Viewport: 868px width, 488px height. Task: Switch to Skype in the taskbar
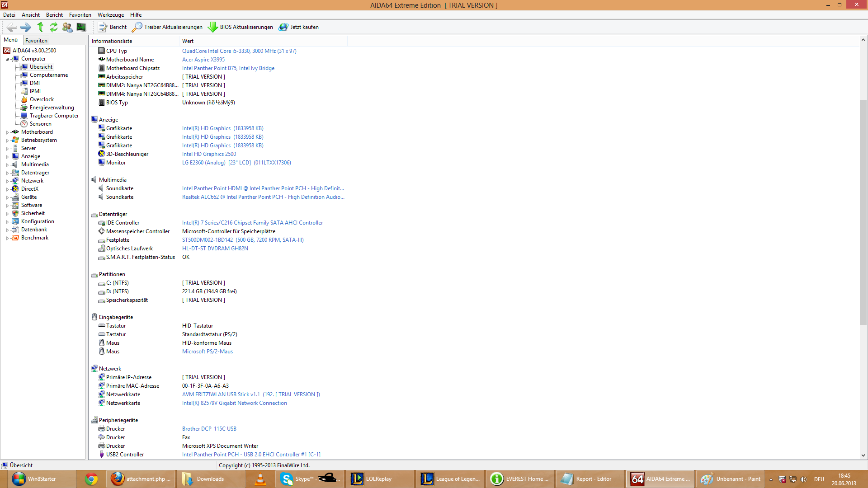(310, 479)
